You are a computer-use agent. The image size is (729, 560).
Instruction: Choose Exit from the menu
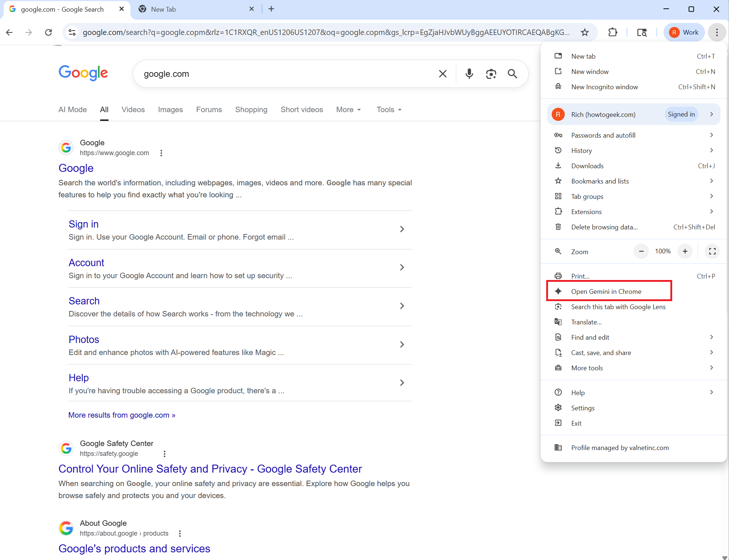634,423
